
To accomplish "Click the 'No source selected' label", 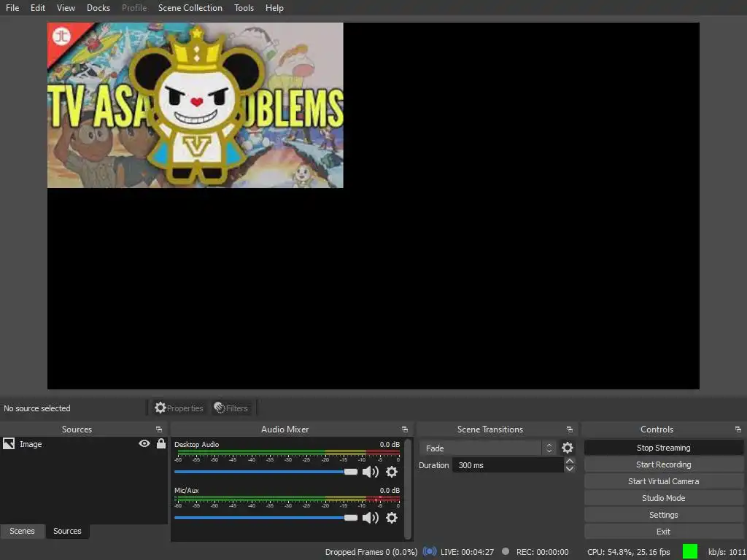I will pyautogui.click(x=36, y=408).
